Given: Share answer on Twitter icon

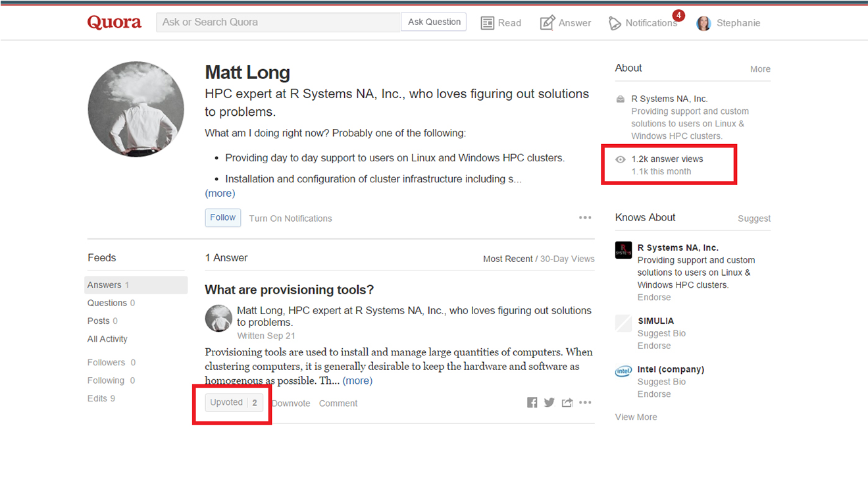Looking at the screenshot, I should 549,403.
